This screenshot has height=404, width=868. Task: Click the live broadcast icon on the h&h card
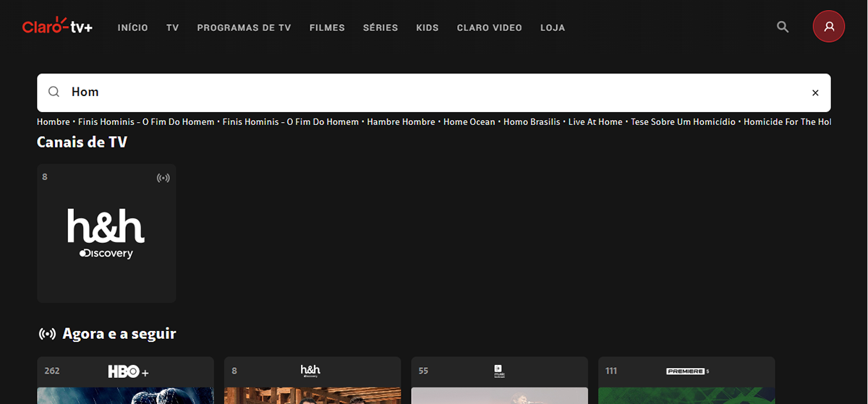click(163, 178)
